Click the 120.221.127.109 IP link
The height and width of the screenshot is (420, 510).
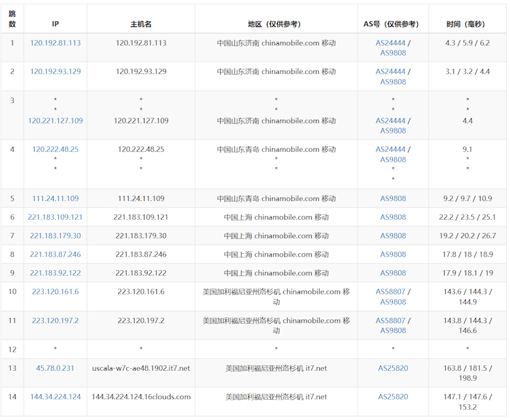[56, 120]
